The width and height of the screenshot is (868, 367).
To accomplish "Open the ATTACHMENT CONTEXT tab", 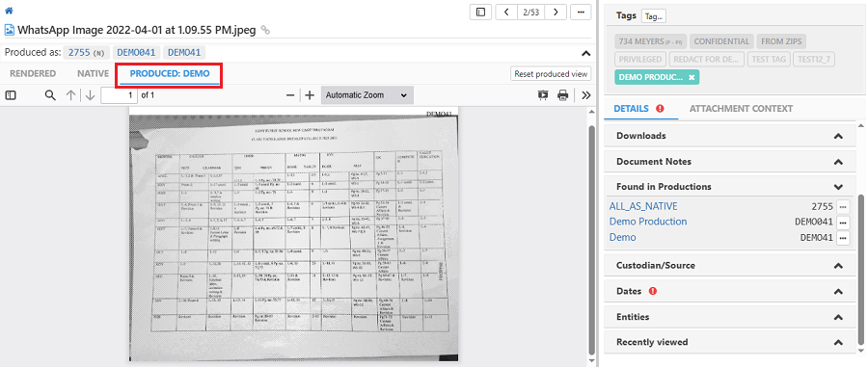I will [x=741, y=109].
